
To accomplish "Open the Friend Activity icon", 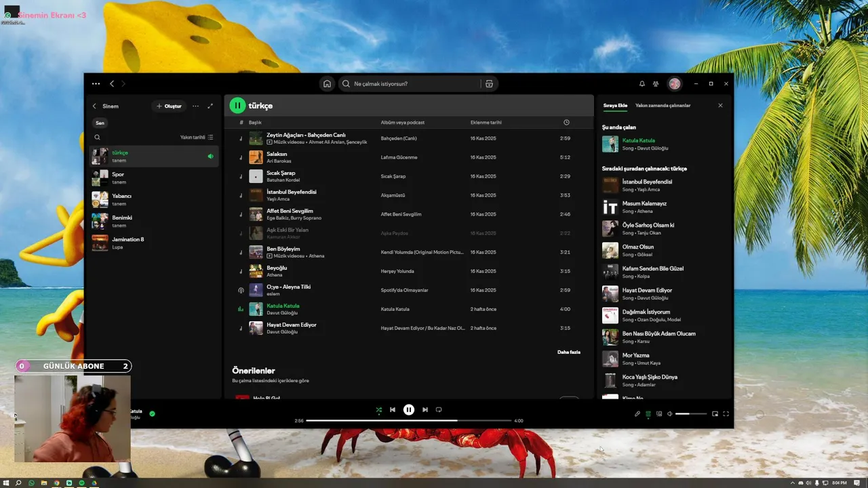I will click(x=656, y=84).
